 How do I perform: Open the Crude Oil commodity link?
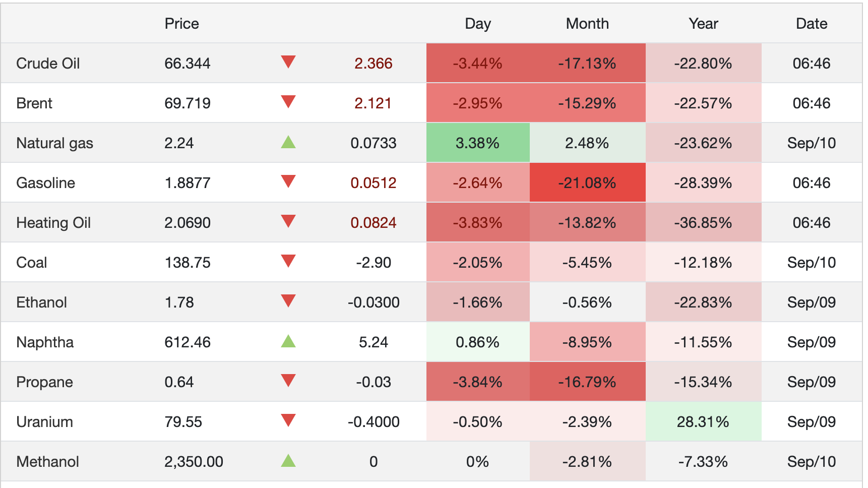[48, 64]
